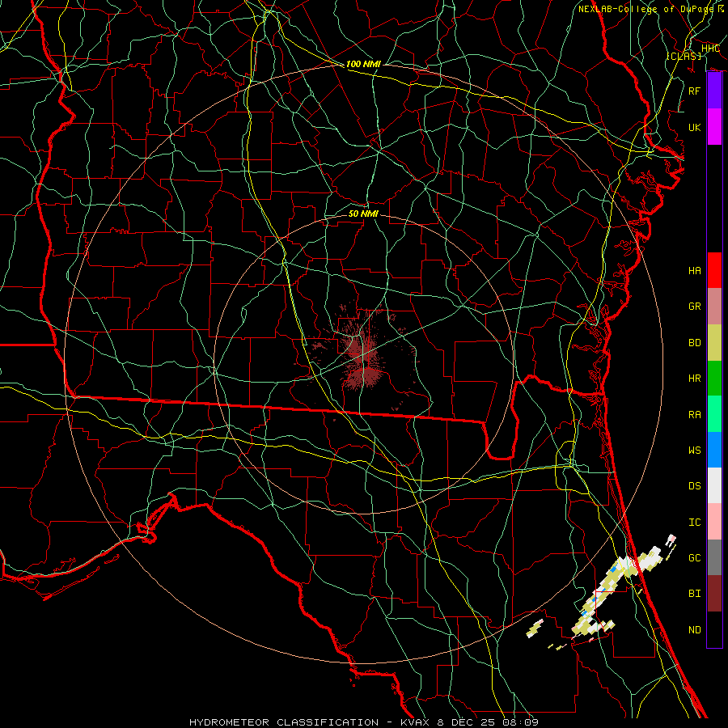The height and width of the screenshot is (728, 728).
Task: Click the UK magenta legend swatch
Action: 714,127
